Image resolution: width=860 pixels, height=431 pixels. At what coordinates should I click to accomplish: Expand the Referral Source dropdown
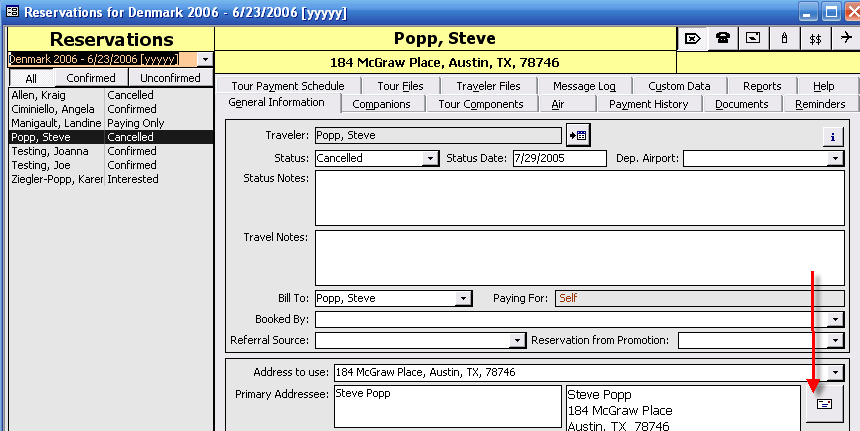pyautogui.click(x=517, y=341)
